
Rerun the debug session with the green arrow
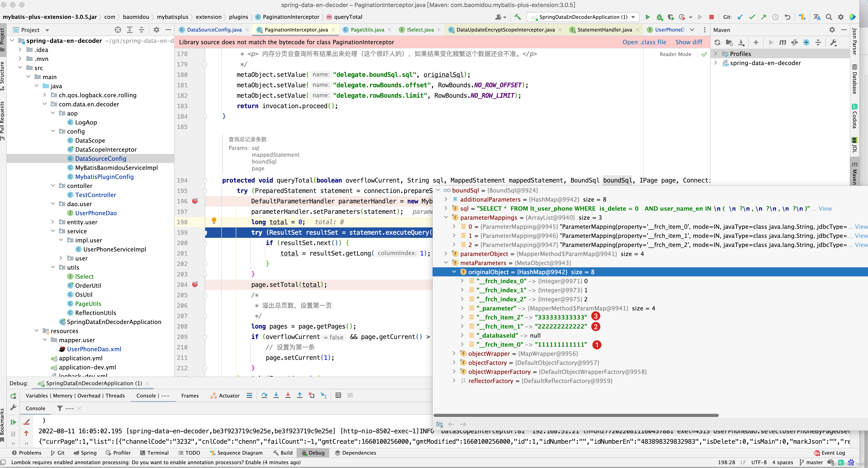[x=13, y=396]
